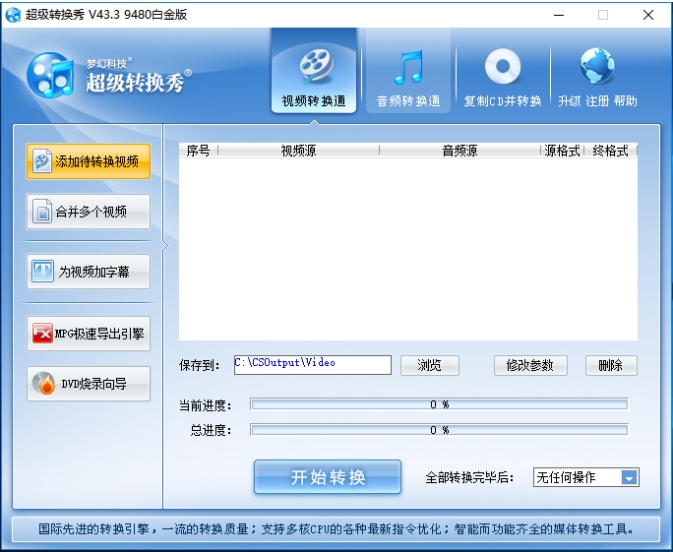Screen dimensions: 673x552
Task: Click the 保存到 output path field
Action: pyautogui.click(x=312, y=365)
